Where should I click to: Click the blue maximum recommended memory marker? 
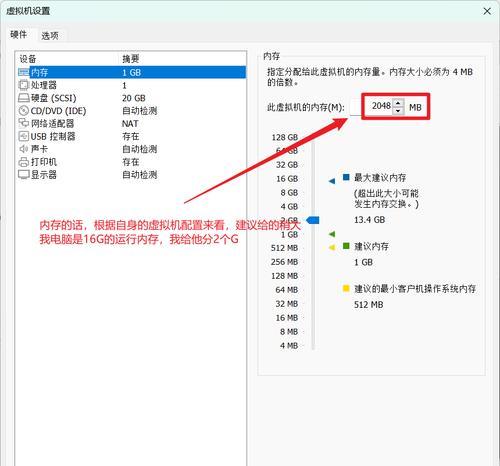332,181
